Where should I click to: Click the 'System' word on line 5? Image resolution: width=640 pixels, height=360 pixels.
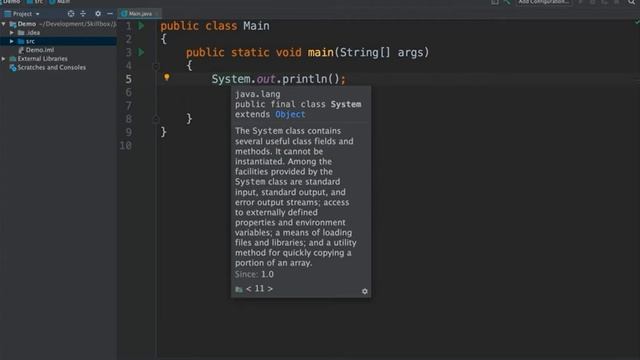pos(231,79)
